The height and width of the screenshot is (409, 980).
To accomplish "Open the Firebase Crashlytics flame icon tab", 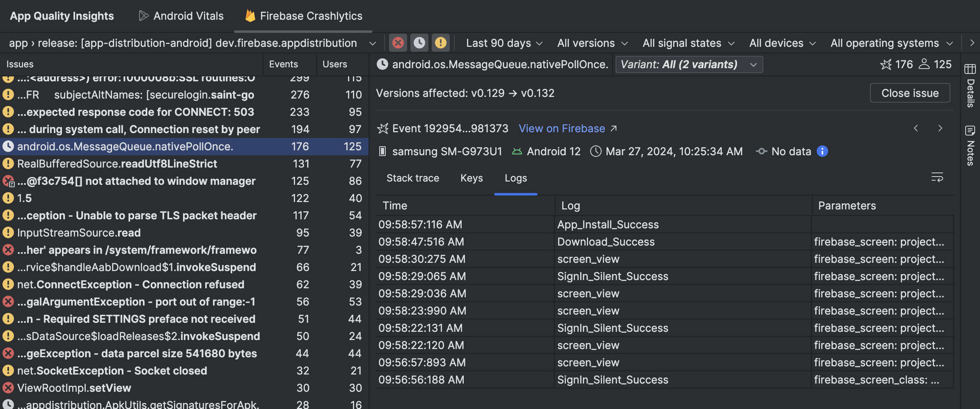I will [x=251, y=16].
